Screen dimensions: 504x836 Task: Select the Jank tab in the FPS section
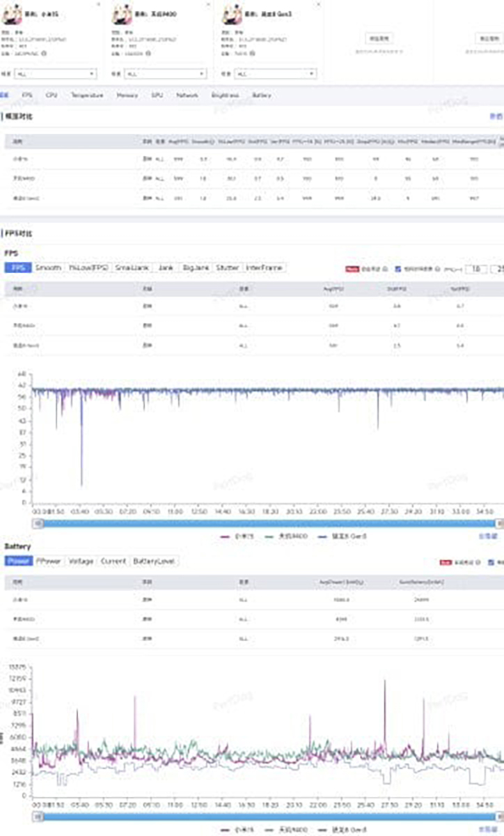pos(165,268)
